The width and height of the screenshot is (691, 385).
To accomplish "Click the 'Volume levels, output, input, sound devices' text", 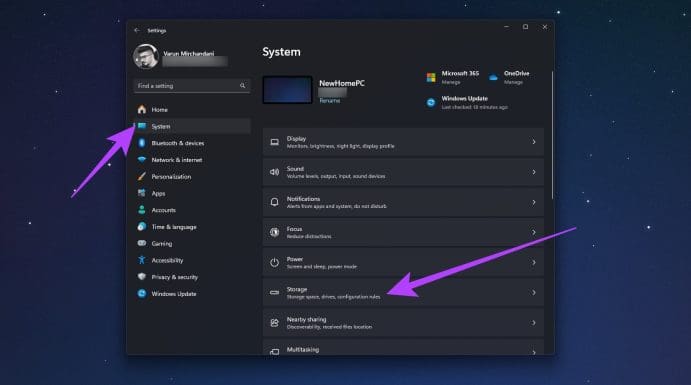I will (x=336, y=176).
